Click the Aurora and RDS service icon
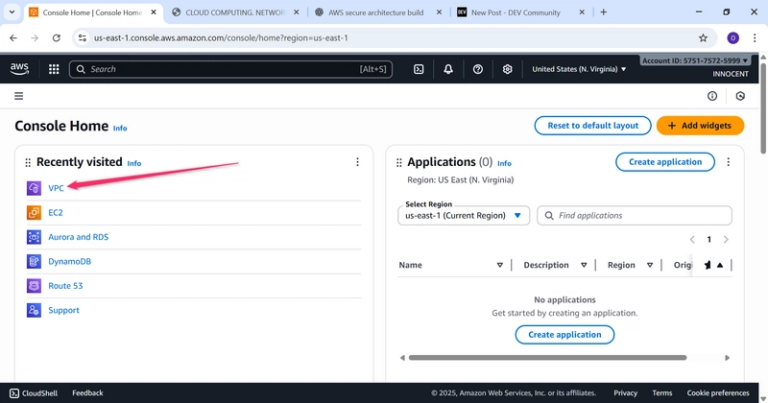The width and height of the screenshot is (768, 403). click(34, 237)
